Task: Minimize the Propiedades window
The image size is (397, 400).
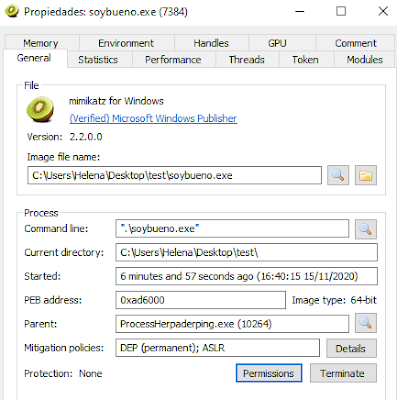Action: (x=300, y=12)
